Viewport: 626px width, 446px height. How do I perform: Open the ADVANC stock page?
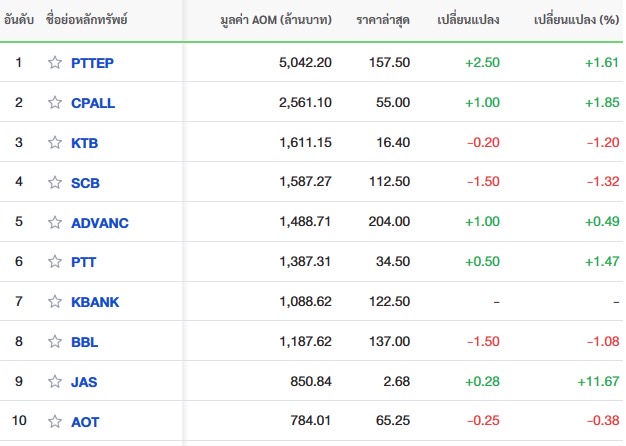pyautogui.click(x=100, y=223)
